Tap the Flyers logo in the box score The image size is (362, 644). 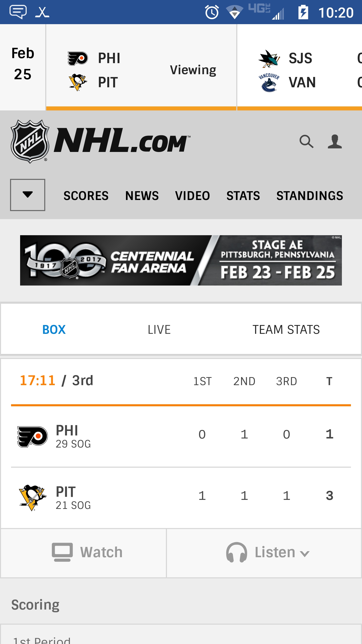pyautogui.click(x=32, y=437)
